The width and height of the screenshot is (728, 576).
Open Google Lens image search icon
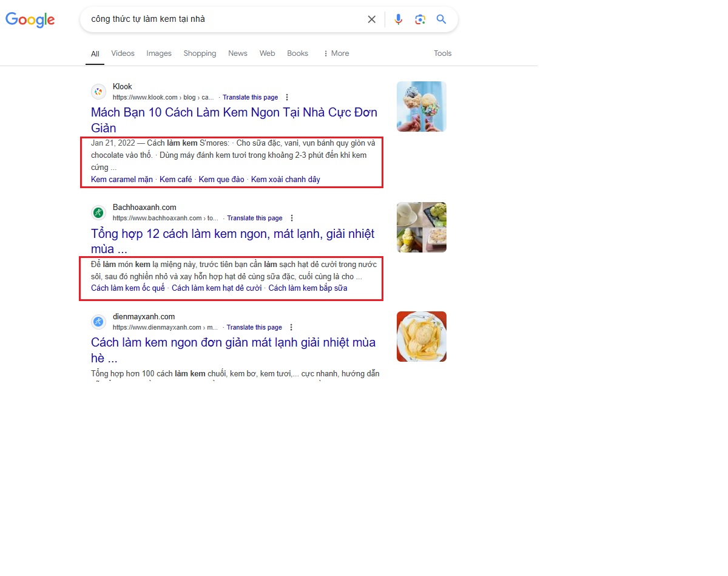[420, 19]
